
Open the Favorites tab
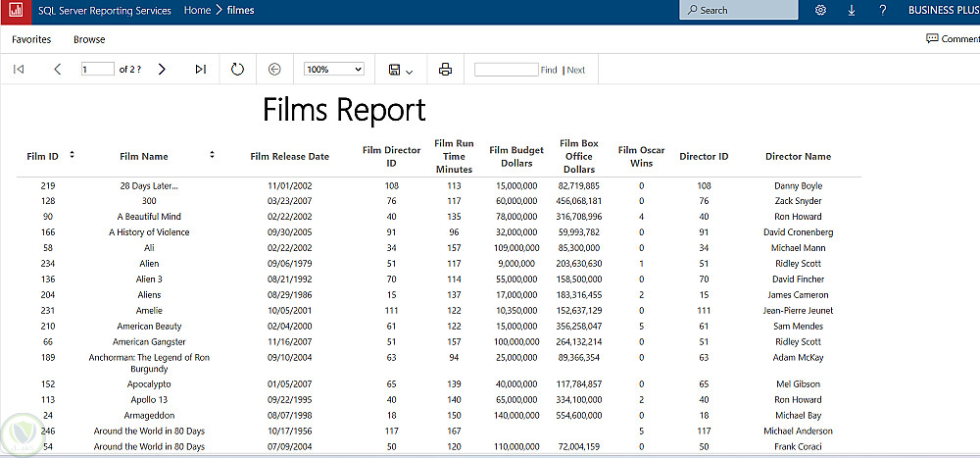coord(31,39)
